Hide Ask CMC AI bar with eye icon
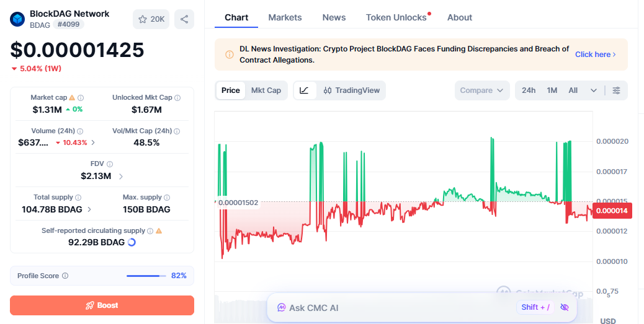Screen dimensions: 644x324 click(565, 307)
